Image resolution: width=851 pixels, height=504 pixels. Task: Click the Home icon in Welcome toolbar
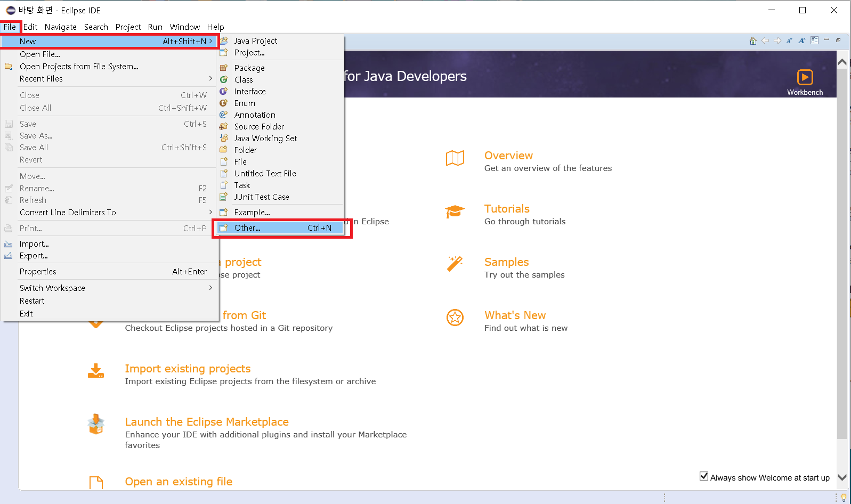(x=753, y=41)
